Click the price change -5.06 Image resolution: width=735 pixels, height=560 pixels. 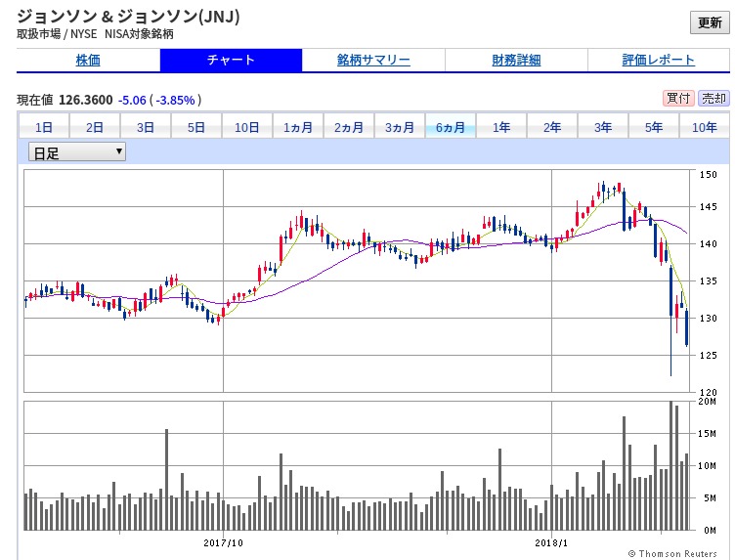click(132, 100)
